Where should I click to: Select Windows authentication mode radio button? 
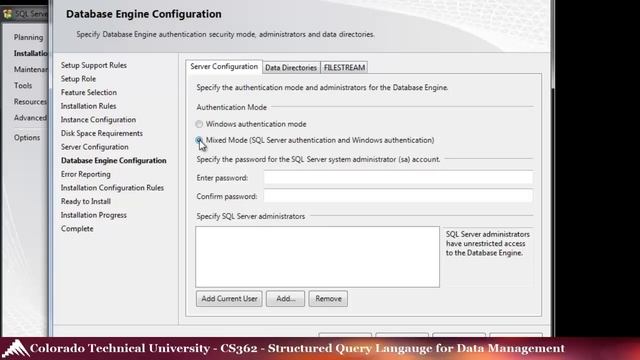coord(199,124)
